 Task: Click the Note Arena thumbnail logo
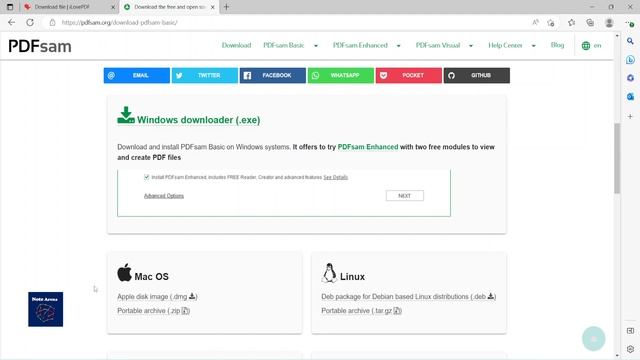(x=45, y=309)
